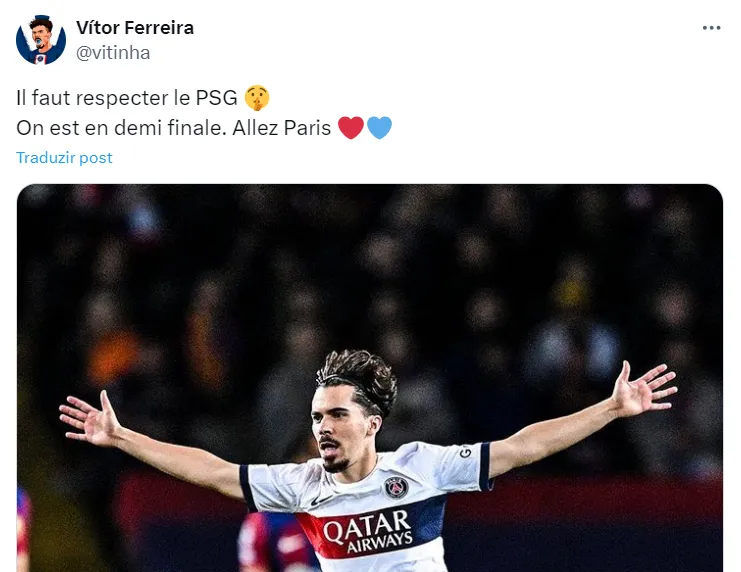
Task: Click the Qatar Airways sponsor logo
Action: click(367, 532)
